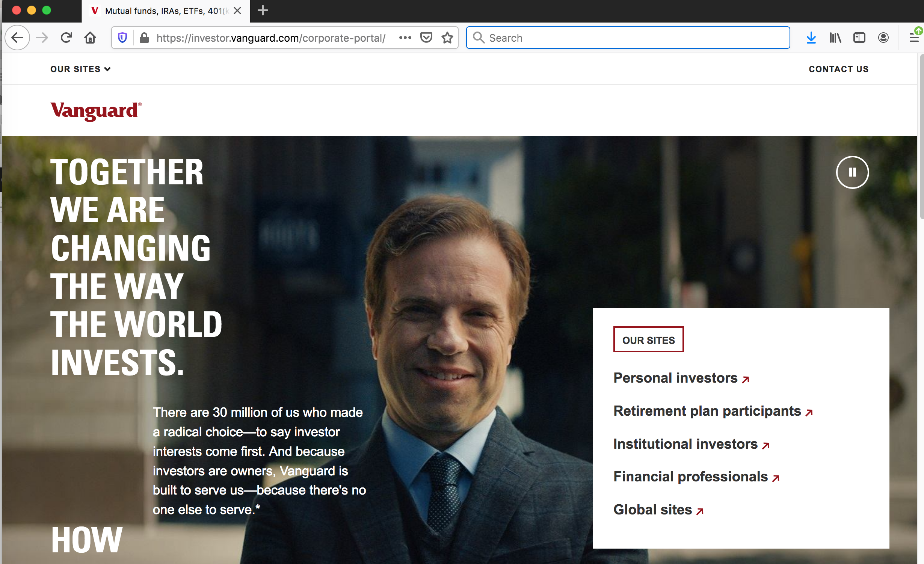Pause the hero background video
Screen dimensions: 924x564
click(852, 172)
